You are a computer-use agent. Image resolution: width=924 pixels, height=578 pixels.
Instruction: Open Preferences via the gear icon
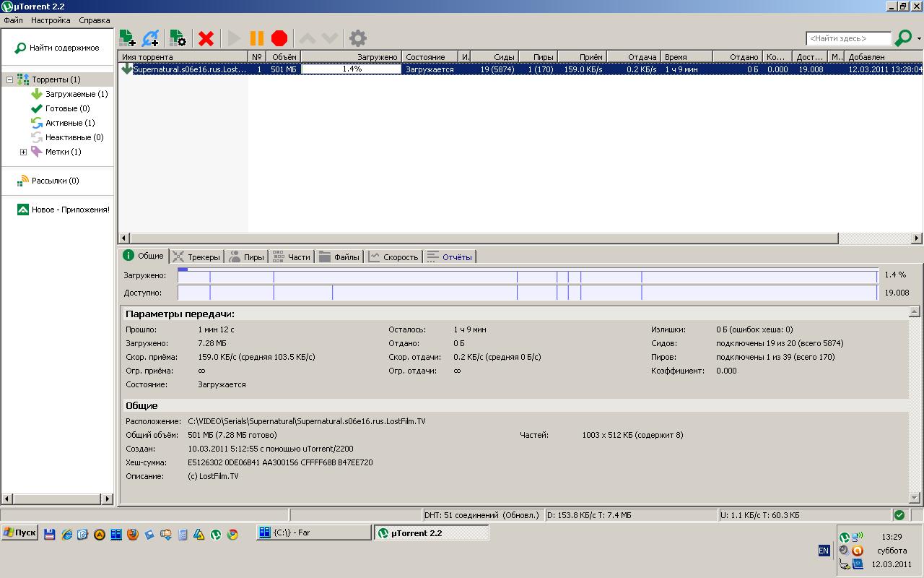(x=357, y=38)
